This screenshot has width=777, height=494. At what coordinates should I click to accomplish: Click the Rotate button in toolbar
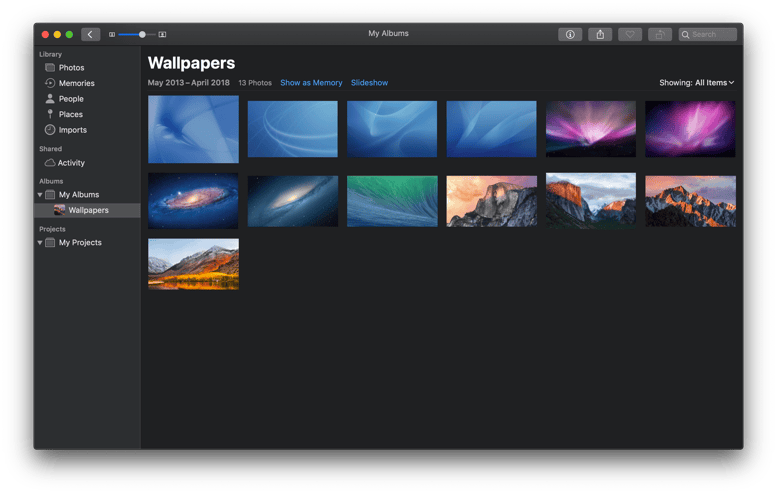tap(660, 34)
